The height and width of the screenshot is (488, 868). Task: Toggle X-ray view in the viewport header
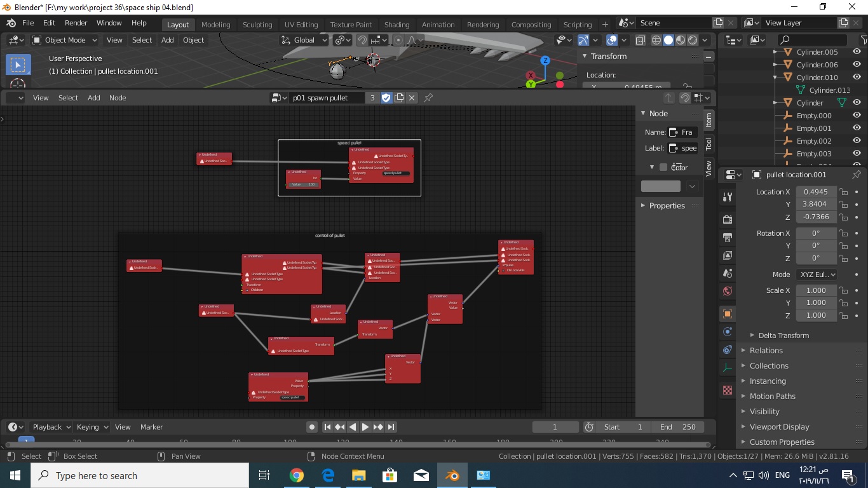tap(640, 40)
